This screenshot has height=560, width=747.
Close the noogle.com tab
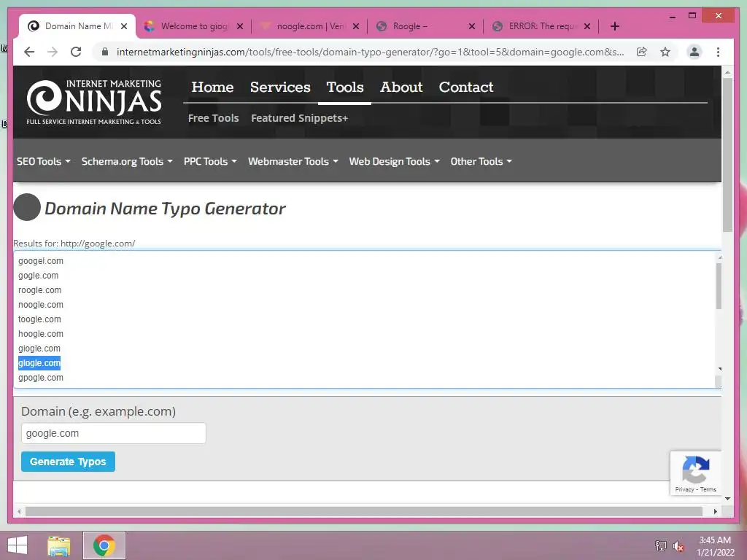[x=356, y=26]
